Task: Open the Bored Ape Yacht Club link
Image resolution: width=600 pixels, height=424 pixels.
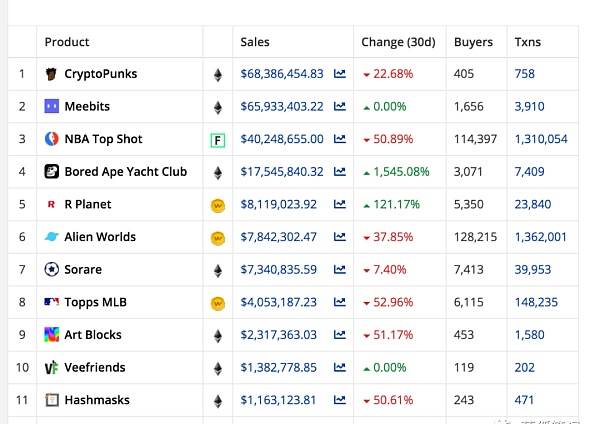Action: click(x=126, y=171)
